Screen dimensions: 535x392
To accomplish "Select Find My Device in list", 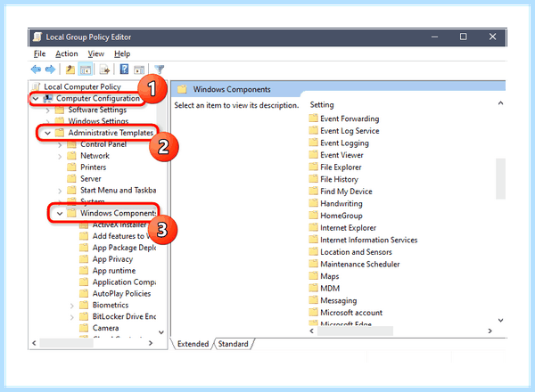I will tap(346, 192).
